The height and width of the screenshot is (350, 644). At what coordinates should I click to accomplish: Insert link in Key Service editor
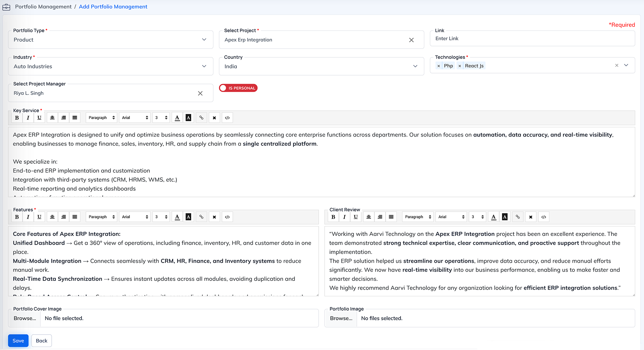point(201,118)
